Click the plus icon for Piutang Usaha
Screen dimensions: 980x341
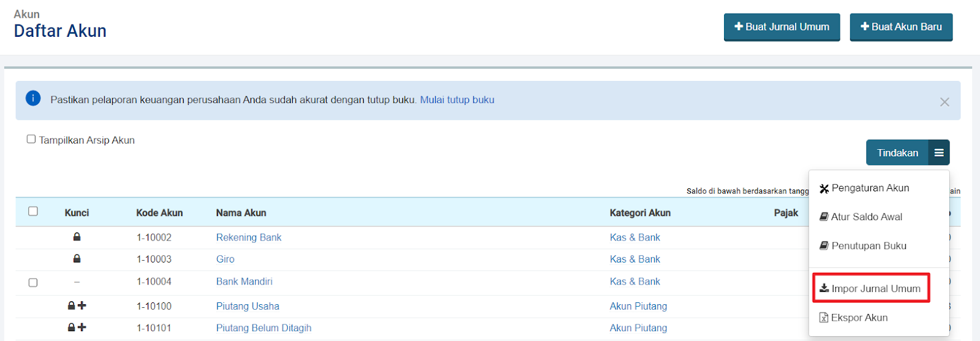(x=82, y=305)
